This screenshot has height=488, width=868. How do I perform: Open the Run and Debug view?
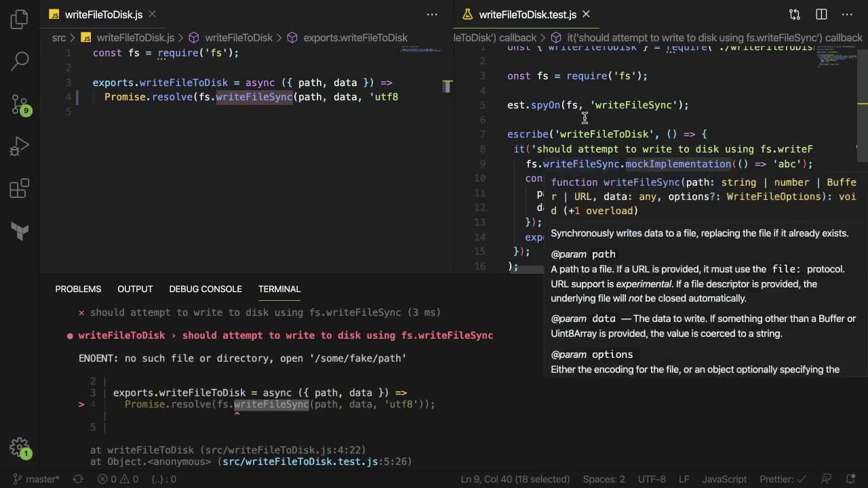(x=20, y=146)
